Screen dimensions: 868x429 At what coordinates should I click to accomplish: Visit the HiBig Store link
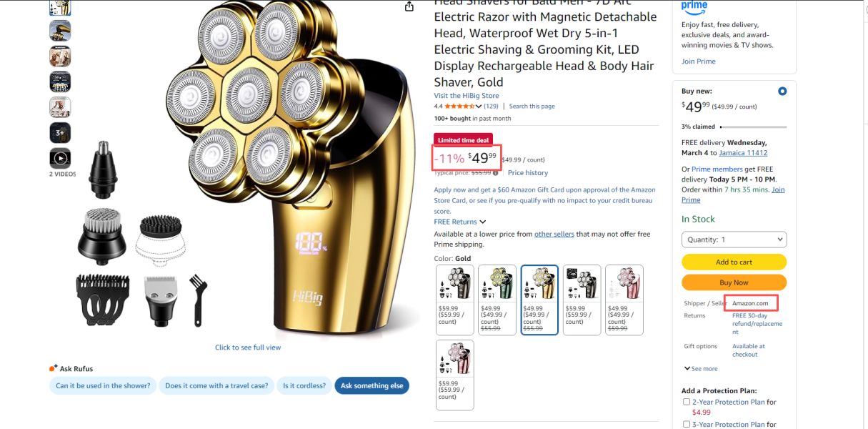click(467, 96)
